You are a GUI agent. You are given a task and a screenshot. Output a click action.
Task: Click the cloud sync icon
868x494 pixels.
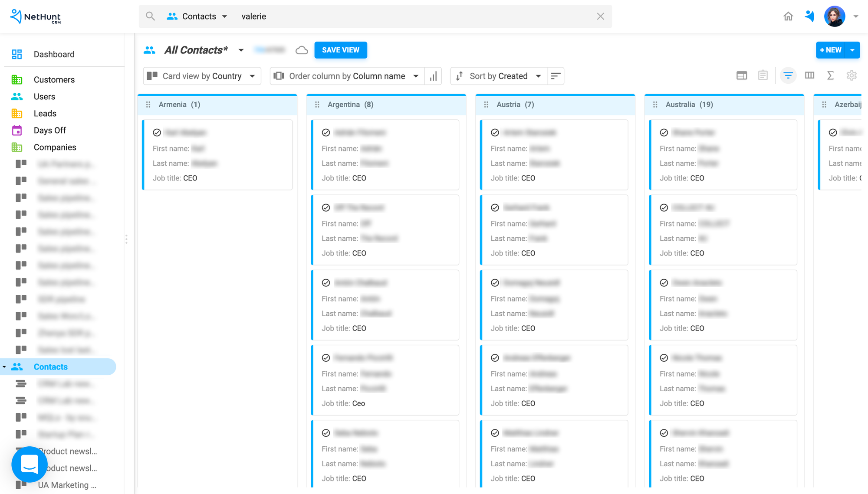point(302,50)
